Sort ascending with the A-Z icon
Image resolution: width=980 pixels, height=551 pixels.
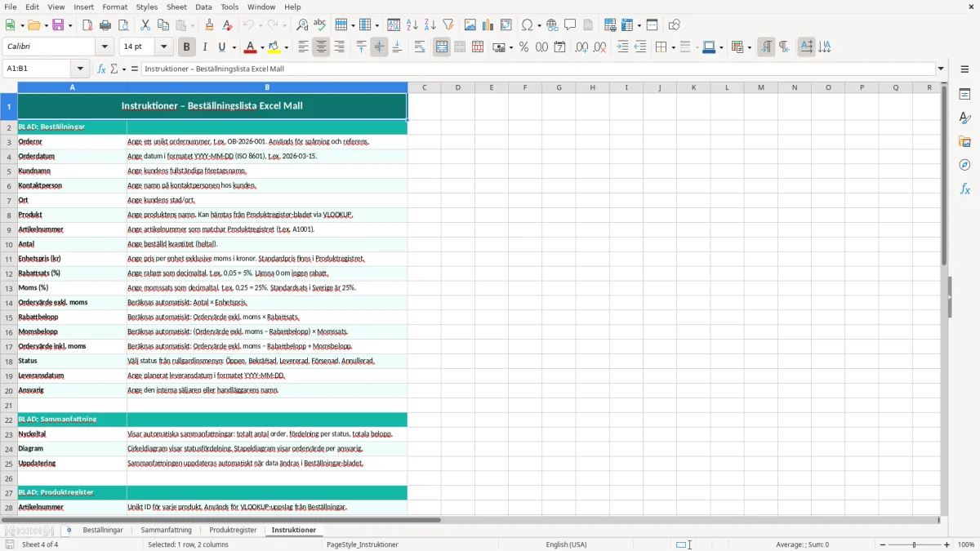412,25
